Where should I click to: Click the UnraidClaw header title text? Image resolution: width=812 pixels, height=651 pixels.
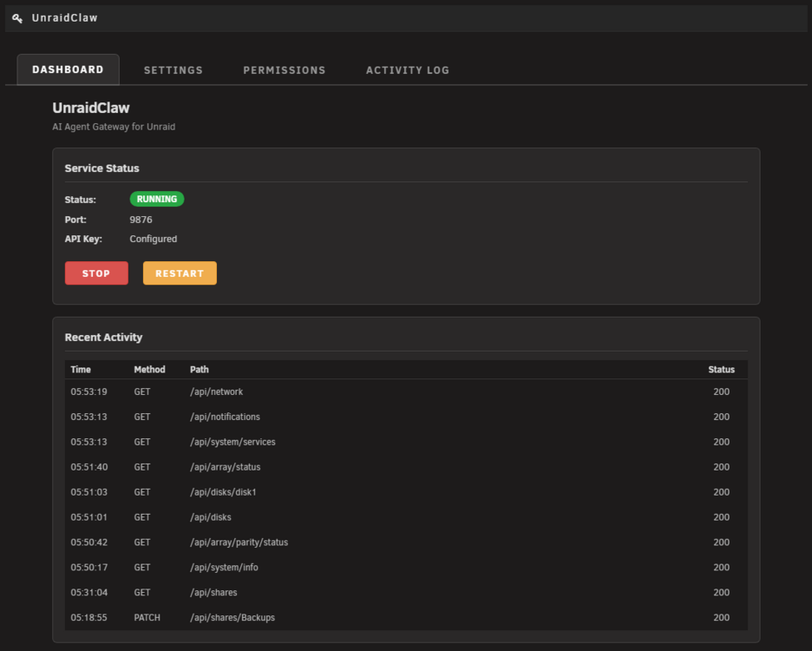(x=65, y=18)
